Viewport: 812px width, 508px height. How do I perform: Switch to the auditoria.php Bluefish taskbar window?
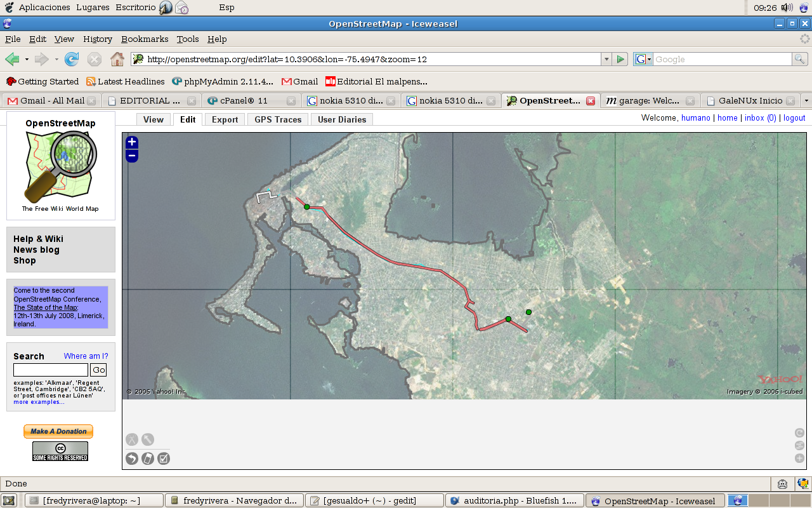(x=514, y=500)
